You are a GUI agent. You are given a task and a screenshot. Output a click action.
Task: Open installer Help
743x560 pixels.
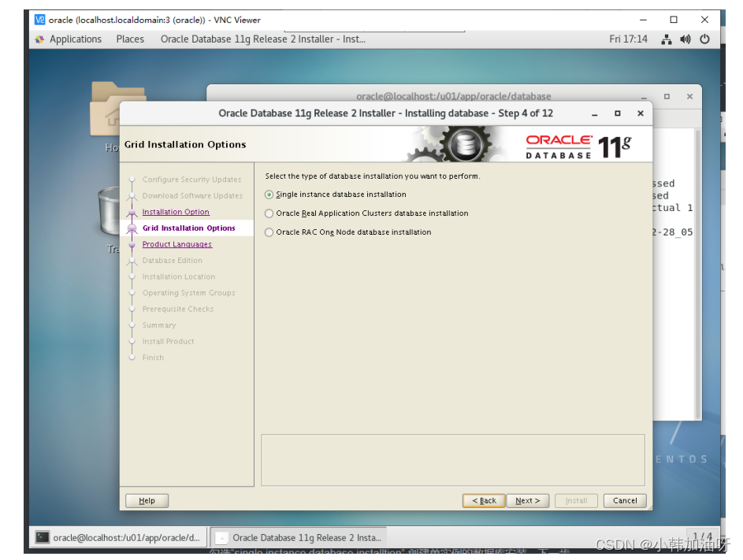tap(147, 500)
